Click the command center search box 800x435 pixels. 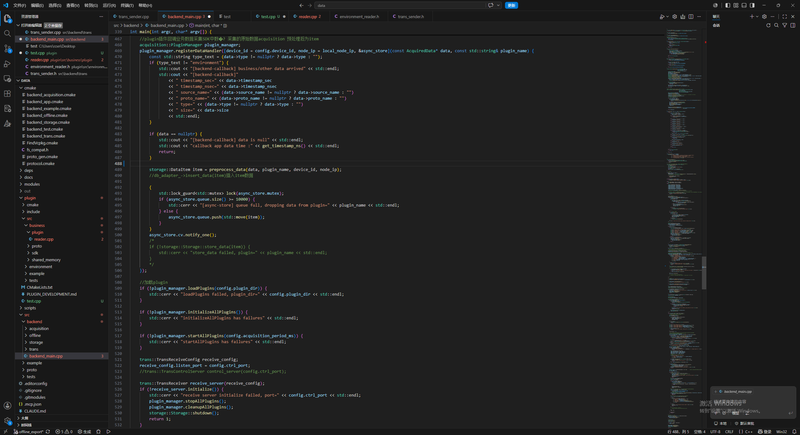pos(400,5)
